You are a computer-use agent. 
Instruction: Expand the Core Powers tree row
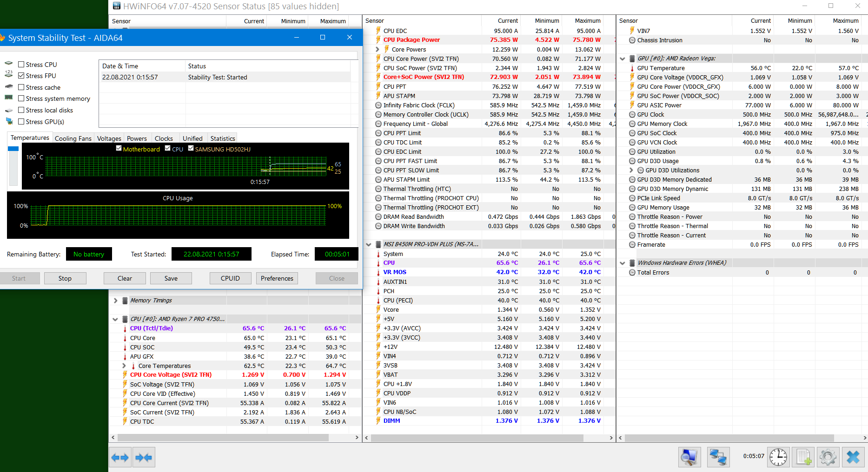pyautogui.click(x=378, y=49)
